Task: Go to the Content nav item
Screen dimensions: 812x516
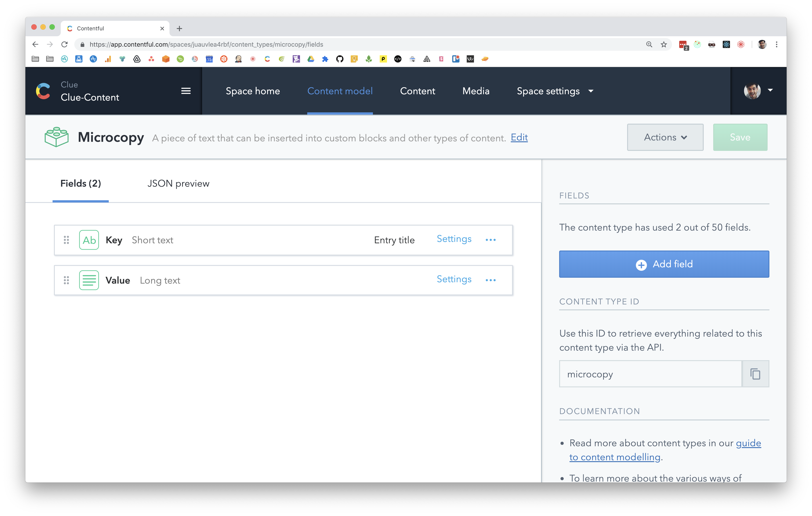Action: point(417,91)
